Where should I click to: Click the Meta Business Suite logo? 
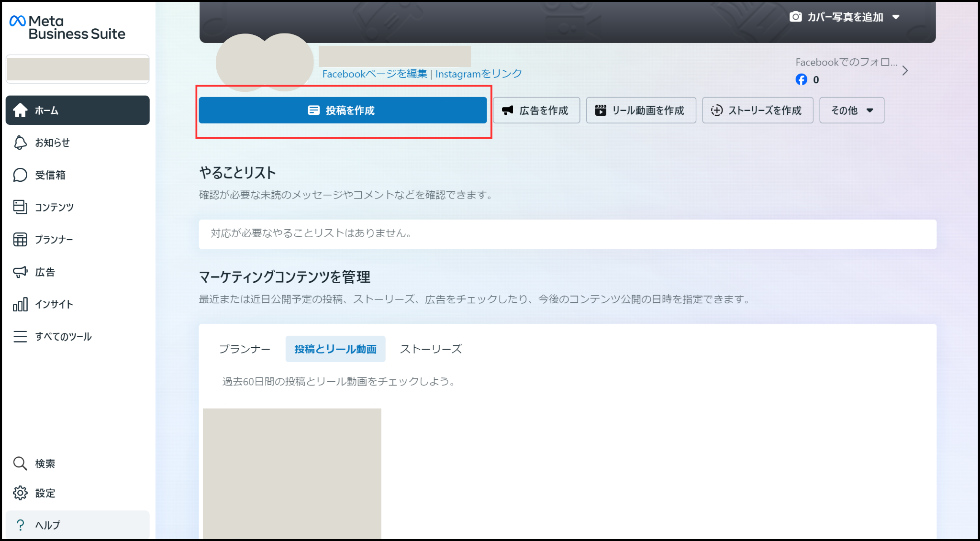coord(67,27)
